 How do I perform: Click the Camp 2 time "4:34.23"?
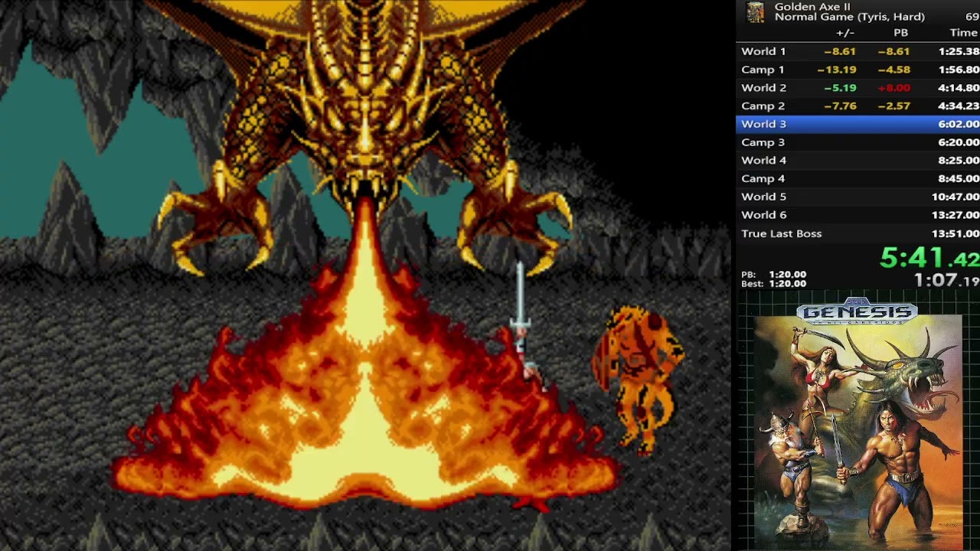pyautogui.click(x=959, y=106)
